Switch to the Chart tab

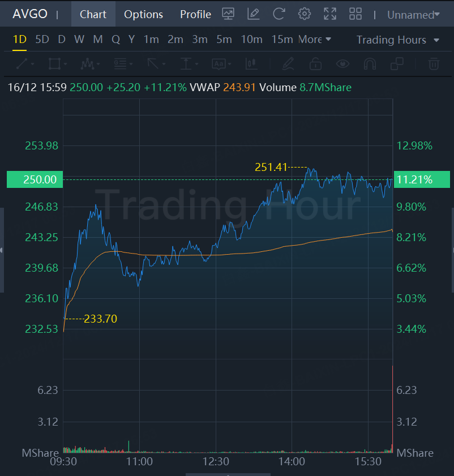click(x=93, y=14)
